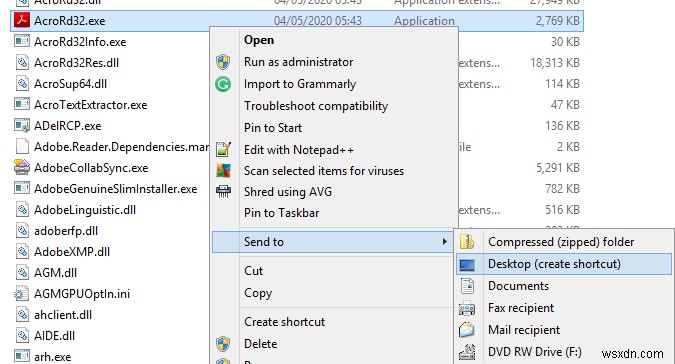Send to DVD RW Drive (F:)
The width and height of the screenshot is (675, 364).
tap(535, 352)
